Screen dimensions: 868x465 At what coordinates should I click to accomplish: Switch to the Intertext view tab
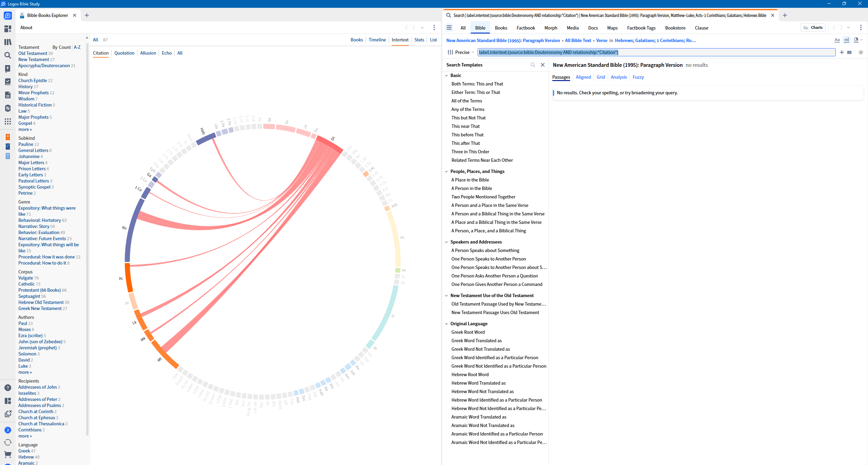pos(400,40)
